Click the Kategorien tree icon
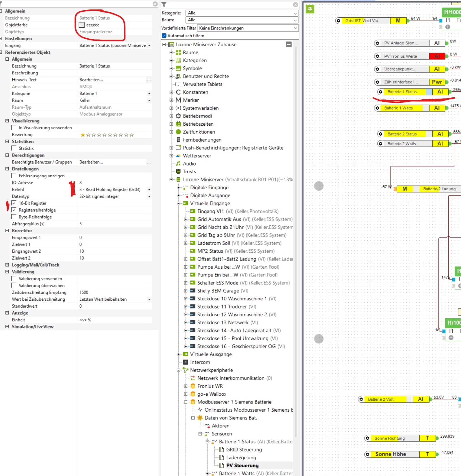461x476 pixels. 178,60
